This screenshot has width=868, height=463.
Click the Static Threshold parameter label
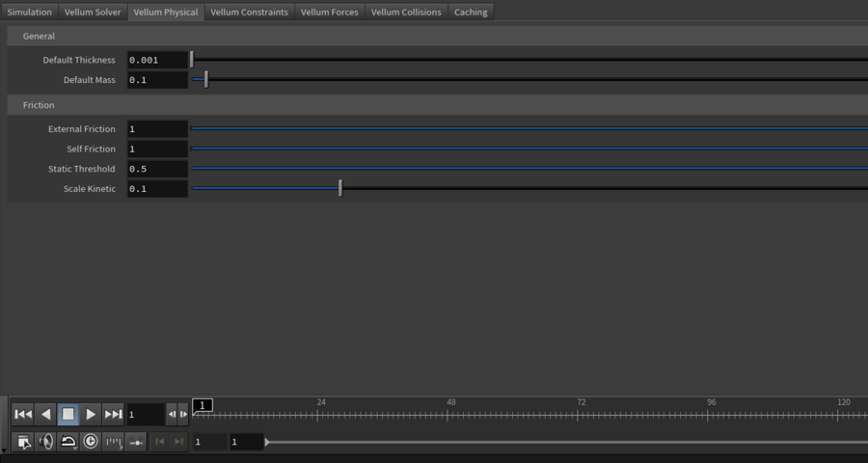click(x=82, y=169)
